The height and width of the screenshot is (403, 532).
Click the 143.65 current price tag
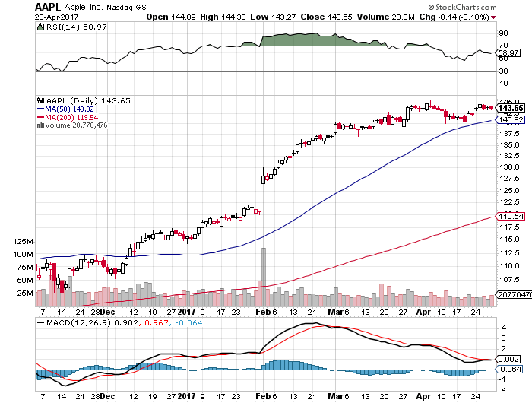pos(508,108)
